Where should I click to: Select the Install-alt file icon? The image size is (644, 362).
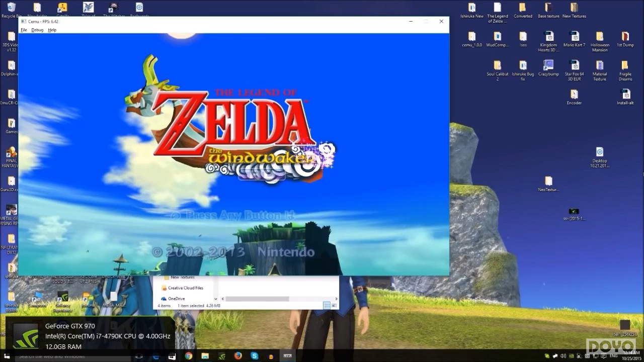(625, 97)
